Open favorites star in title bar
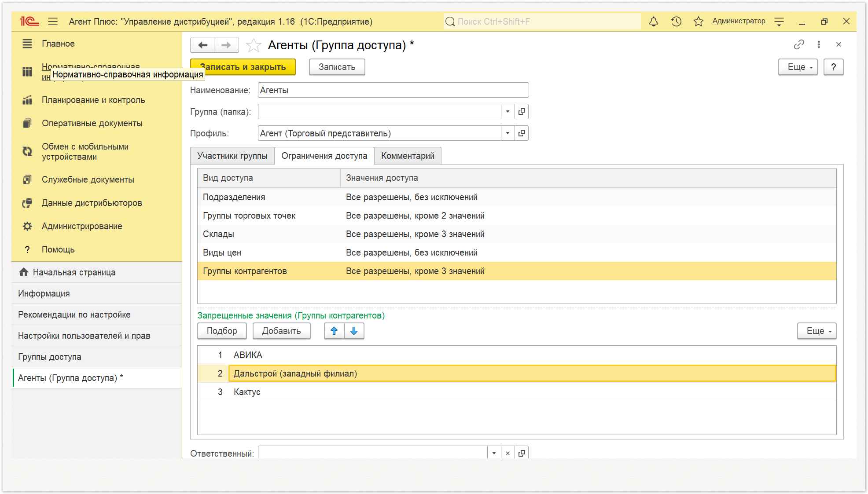This screenshot has width=868, height=494. [698, 21]
